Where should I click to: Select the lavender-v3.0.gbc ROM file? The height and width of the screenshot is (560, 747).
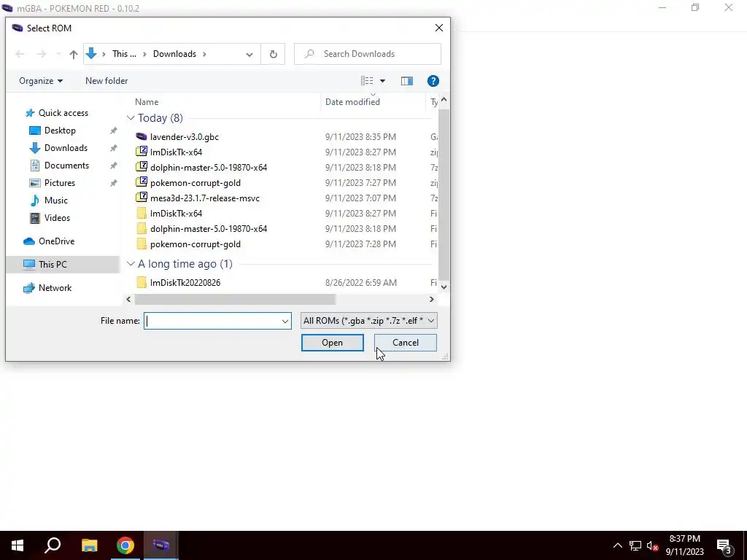185,136
